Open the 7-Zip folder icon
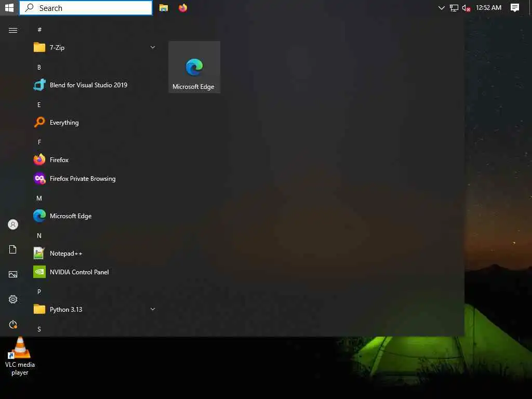The width and height of the screenshot is (532, 399). tap(39, 47)
